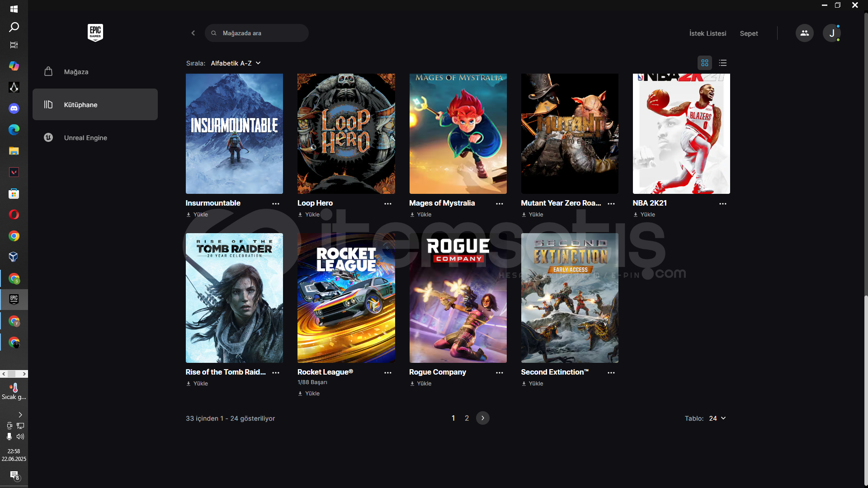Install Mutant Year Zero via Yükle

pyautogui.click(x=532, y=215)
